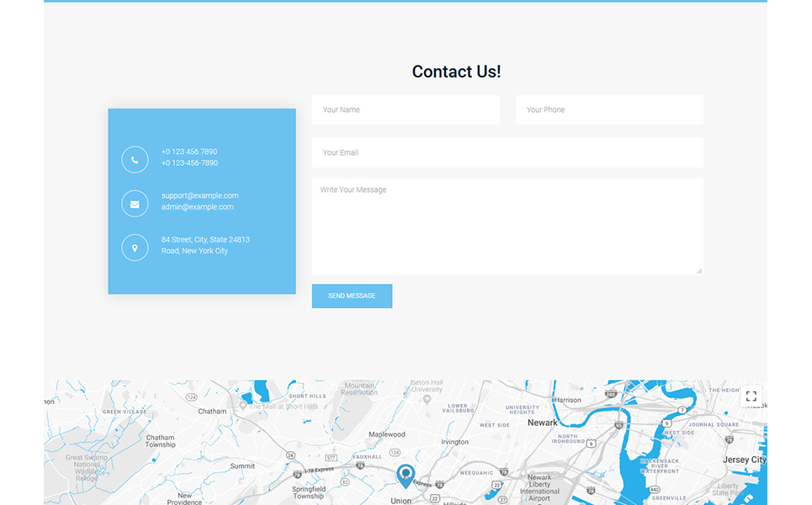Click the message box resize handle
Image resolution: width=812 pixels, height=505 pixels.
tap(699, 271)
